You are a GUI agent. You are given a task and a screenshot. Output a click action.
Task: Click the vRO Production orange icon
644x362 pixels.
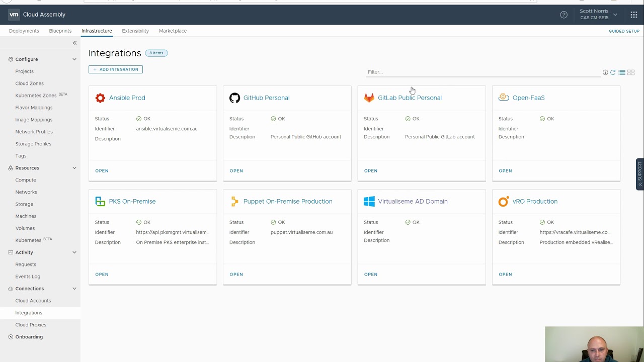tap(504, 201)
